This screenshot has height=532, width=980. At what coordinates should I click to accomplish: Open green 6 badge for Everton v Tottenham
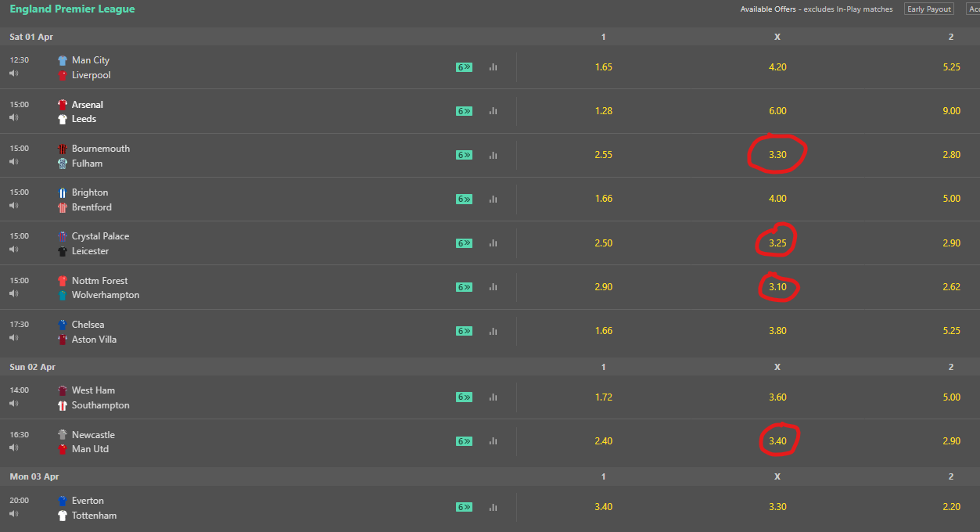pos(465,507)
